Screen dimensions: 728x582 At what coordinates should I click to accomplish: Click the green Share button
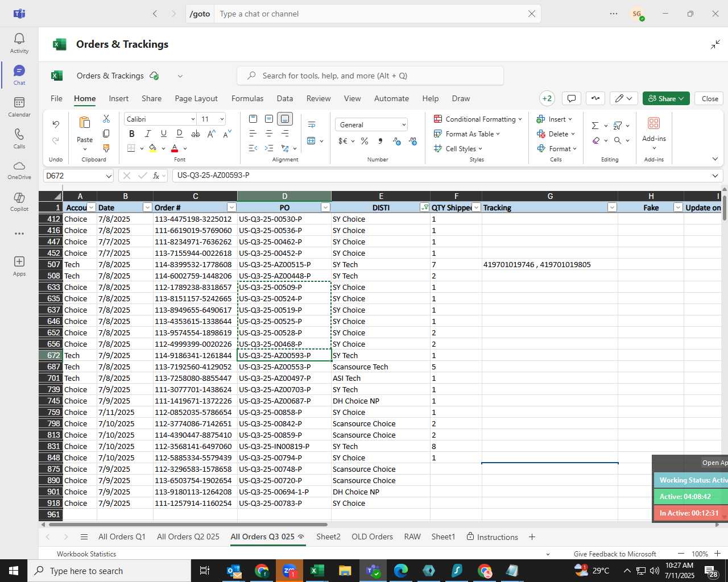tap(666, 98)
